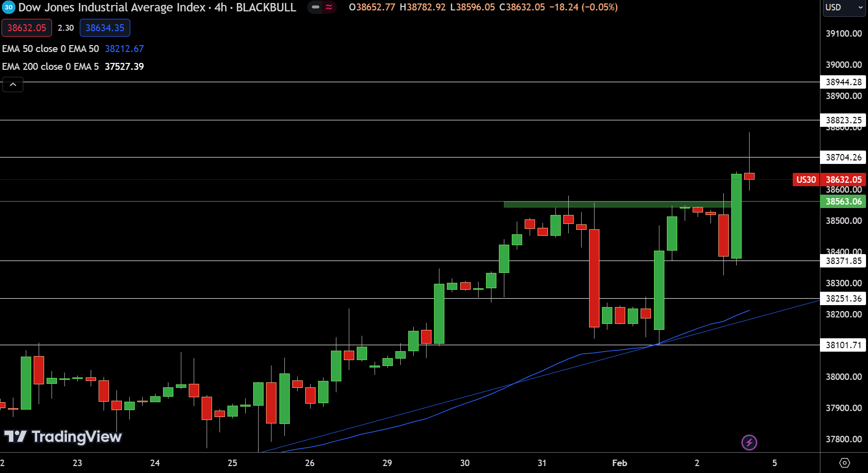Click the pink approximate-data wave icon
The height and width of the screenshot is (473, 868).
pos(329,7)
